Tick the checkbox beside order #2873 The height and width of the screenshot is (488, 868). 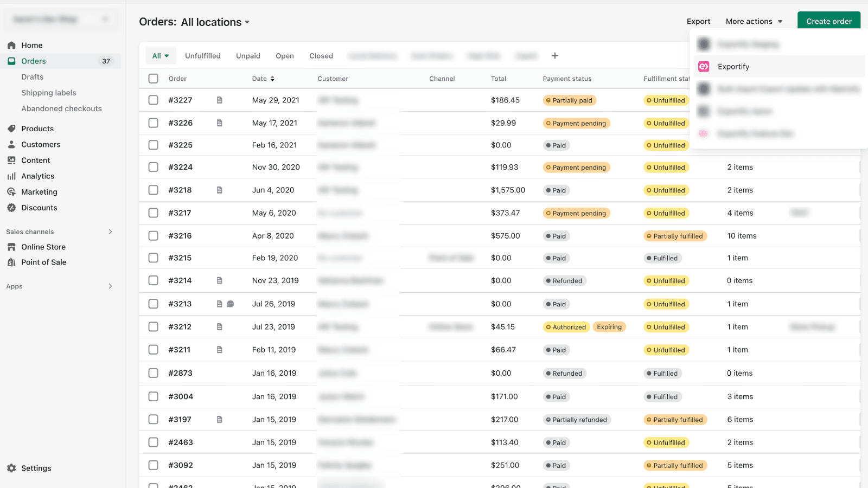pos(153,373)
